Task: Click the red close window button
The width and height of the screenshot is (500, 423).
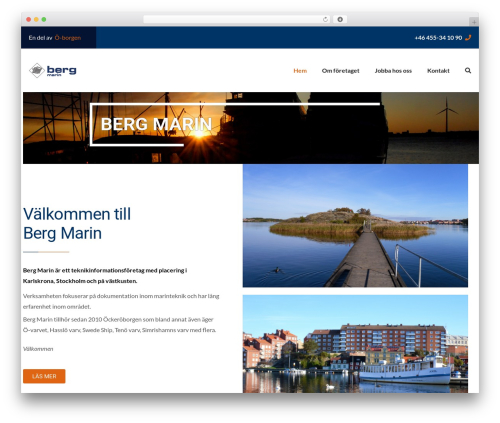Action: click(29, 19)
